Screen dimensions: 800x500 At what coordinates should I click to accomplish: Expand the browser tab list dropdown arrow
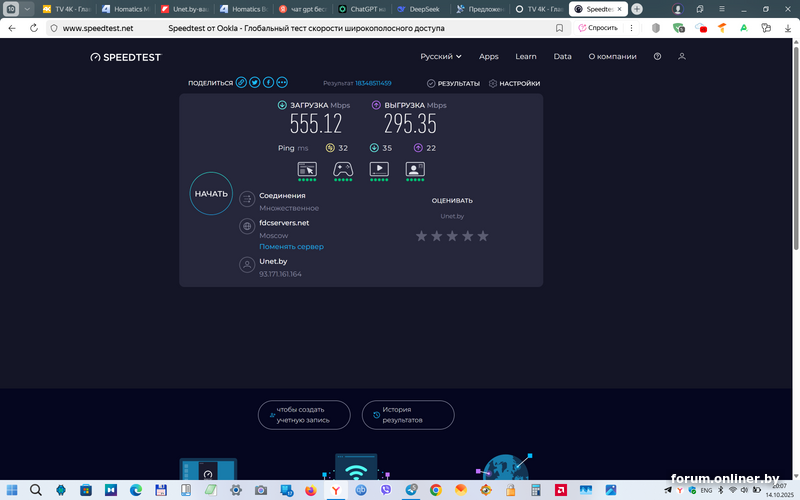[x=27, y=8]
